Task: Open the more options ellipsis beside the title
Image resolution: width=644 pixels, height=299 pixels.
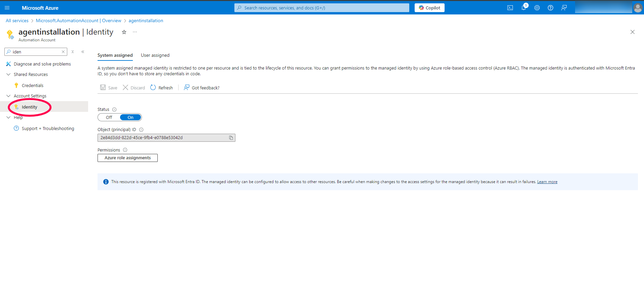Action: pos(135,32)
